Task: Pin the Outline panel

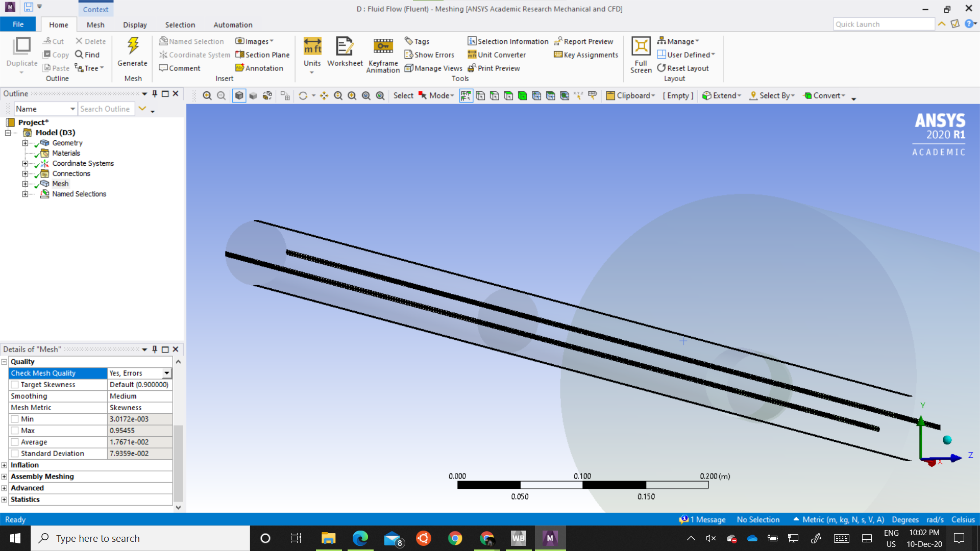Action: click(155, 93)
